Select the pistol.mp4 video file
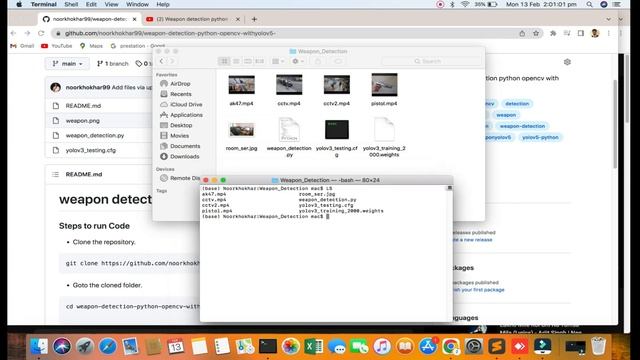 pyautogui.click(x=384, y=85)
